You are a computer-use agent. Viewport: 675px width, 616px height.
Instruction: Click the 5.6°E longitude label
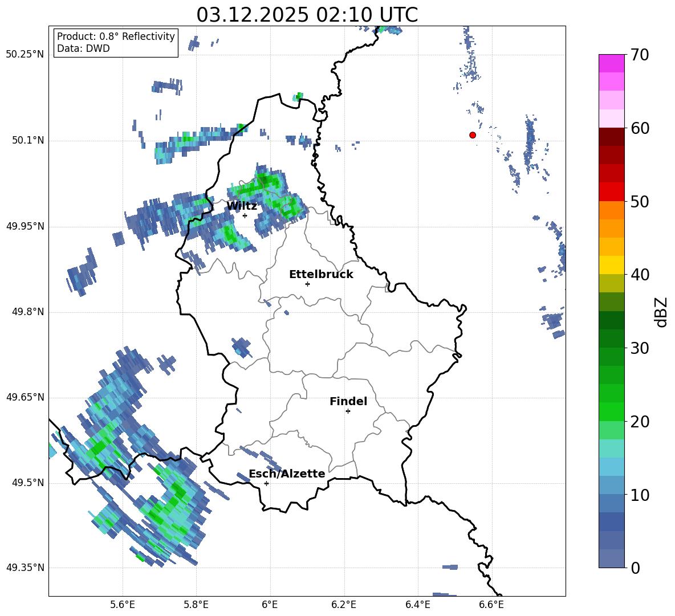[x=123, y=605]
